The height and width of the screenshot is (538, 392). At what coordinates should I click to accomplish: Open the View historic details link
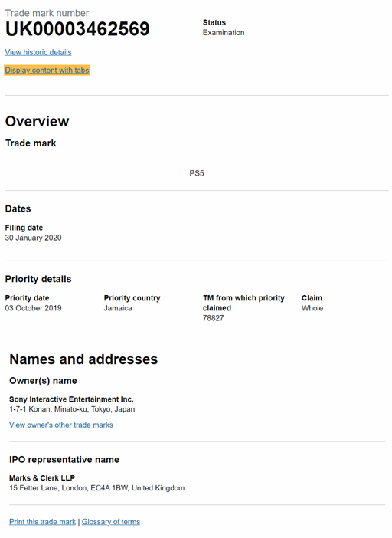pyautogui.click(x=38, y=52)
